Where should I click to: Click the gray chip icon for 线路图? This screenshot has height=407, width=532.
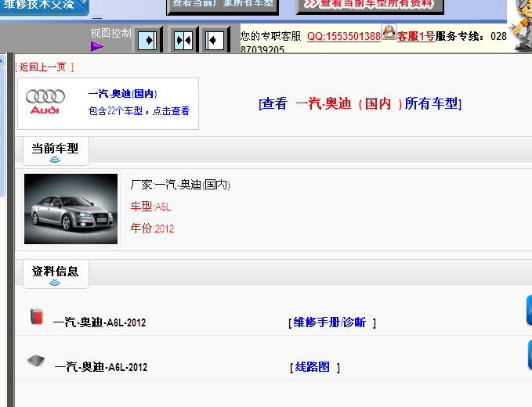click(x=36, y=361)
